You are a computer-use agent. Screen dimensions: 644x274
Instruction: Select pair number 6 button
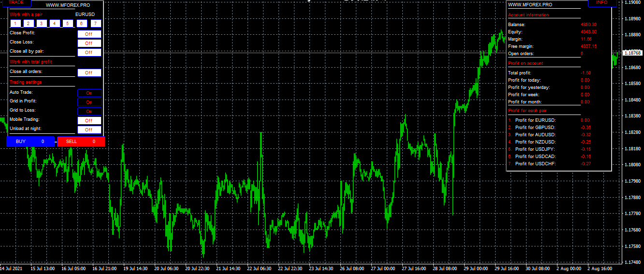point(82,24)
